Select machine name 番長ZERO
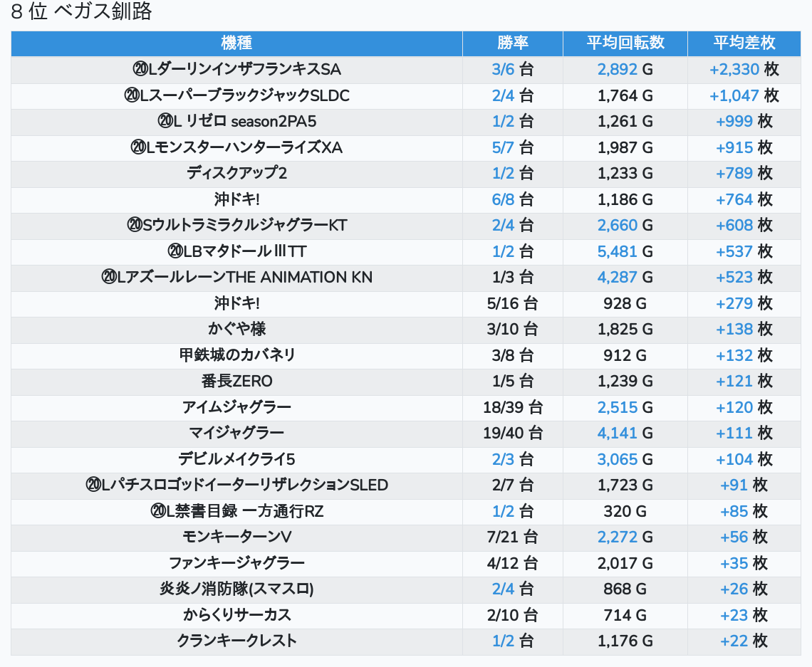 236,382
